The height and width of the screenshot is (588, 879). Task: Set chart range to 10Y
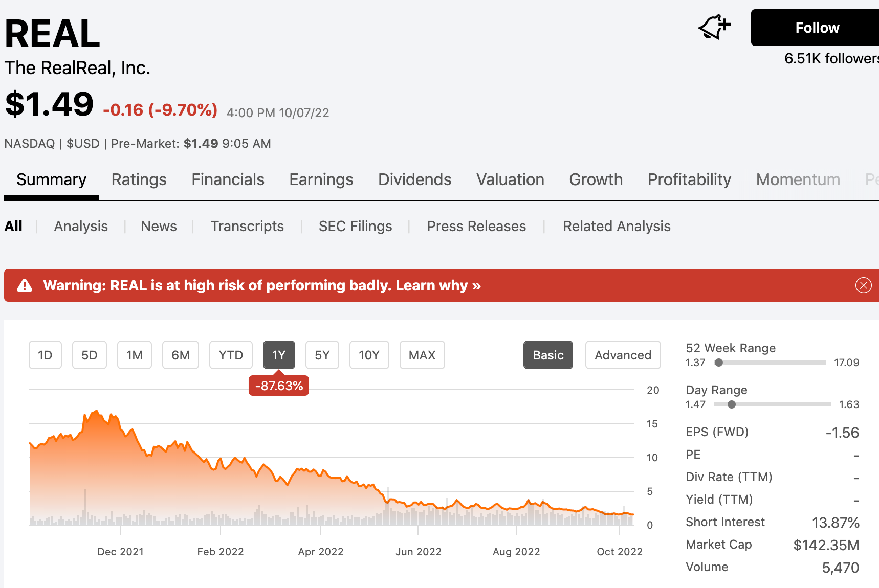[369, 355]
